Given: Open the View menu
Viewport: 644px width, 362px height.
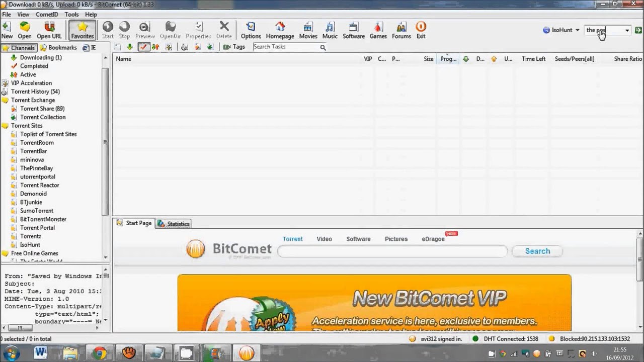Looking at the screenshot, I should tap(23, 15).
